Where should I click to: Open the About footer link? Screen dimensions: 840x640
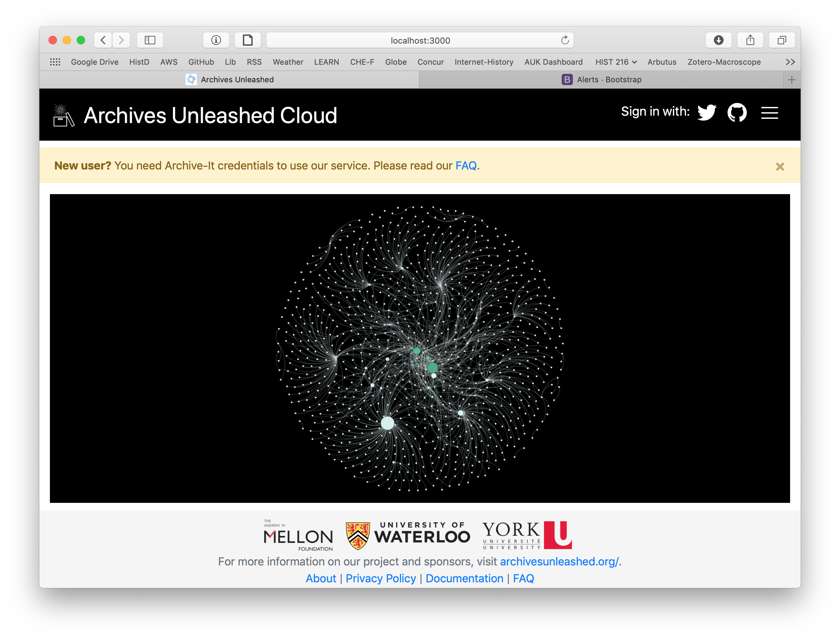click(321, 578)
